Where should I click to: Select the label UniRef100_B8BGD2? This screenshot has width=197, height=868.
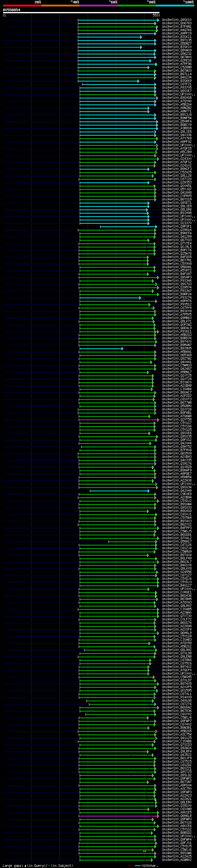177,833
